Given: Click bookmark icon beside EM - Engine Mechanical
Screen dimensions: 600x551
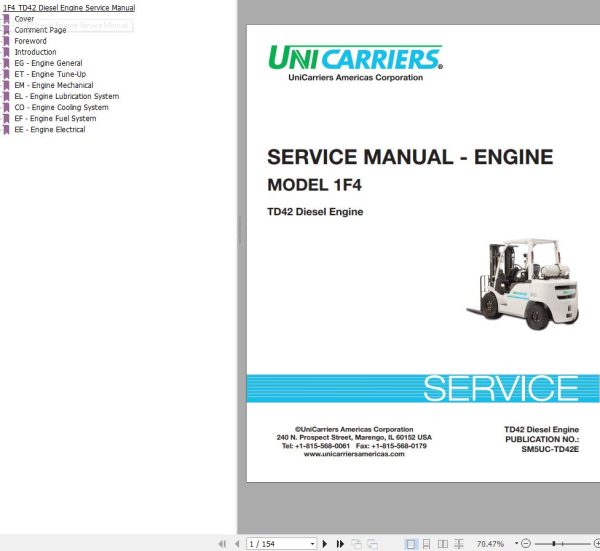Looking at the screenshot, I should (x=6, y=86).
